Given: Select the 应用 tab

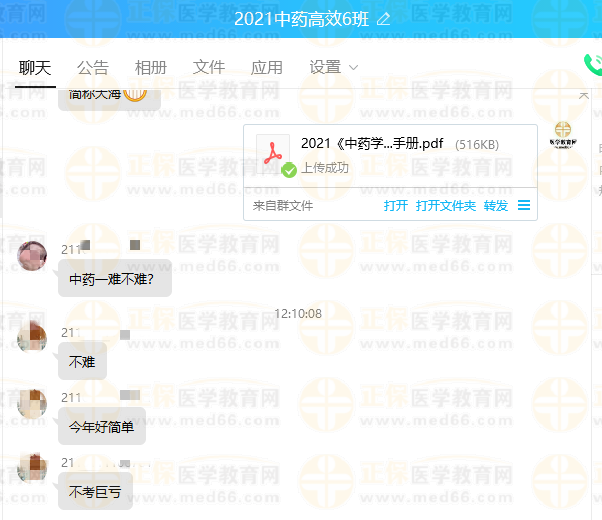Looking at the screenshot, I should point(267,68).
